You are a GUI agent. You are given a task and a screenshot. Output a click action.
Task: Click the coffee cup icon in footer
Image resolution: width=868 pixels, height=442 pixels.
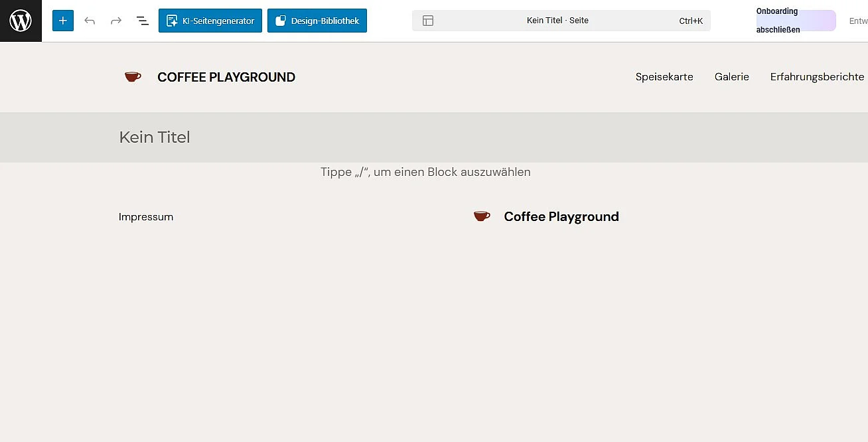point(482,216)
